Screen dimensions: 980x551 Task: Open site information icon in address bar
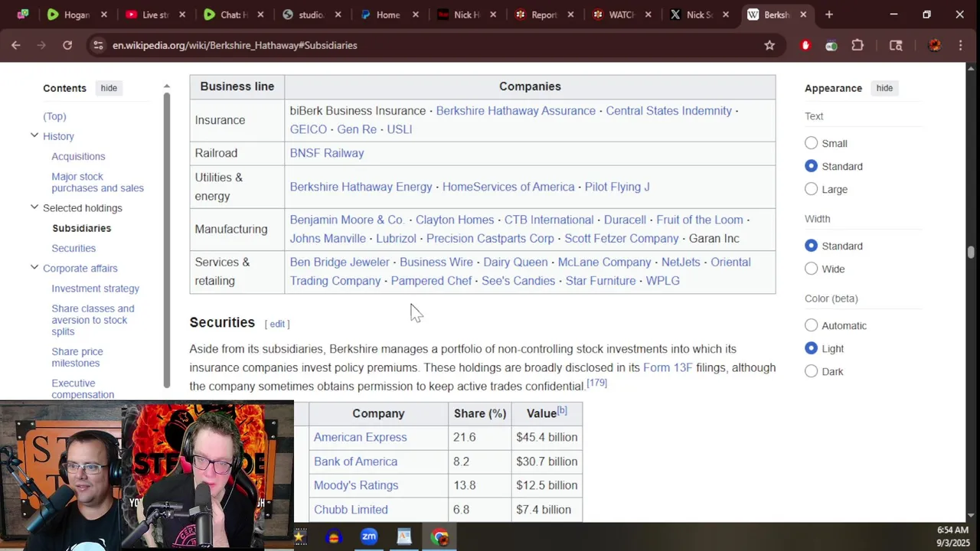(x=98, y=45)
